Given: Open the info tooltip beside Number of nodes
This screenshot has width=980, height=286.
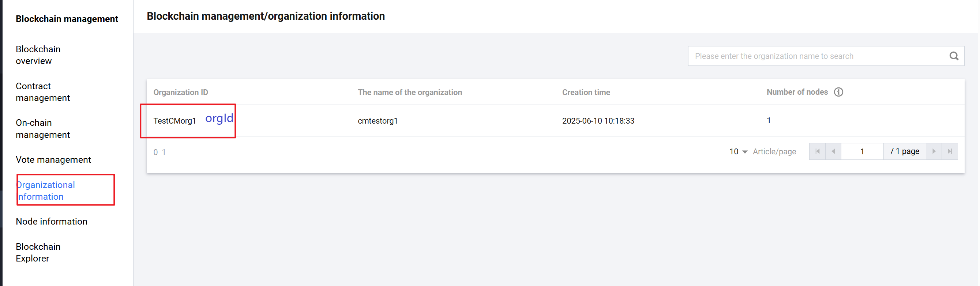Looking at the screenshot, I should pyautogui.click(x=840, y=92).
